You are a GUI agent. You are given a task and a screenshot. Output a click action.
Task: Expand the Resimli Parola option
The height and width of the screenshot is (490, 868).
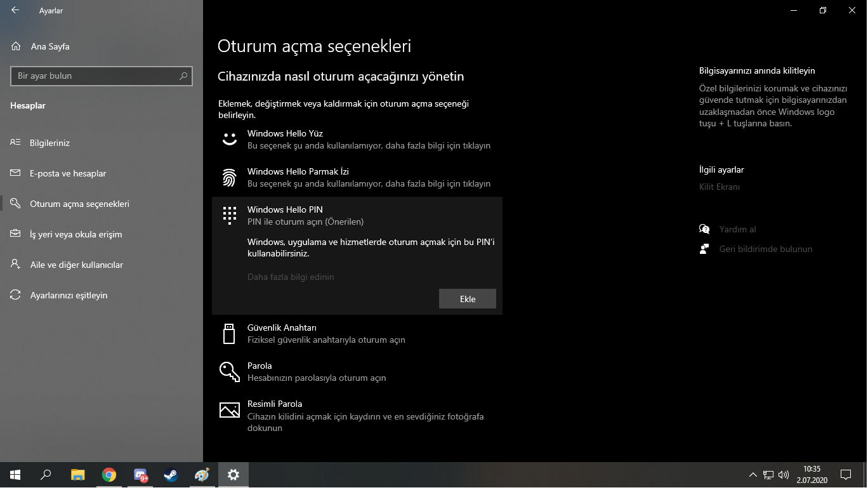(x=357, y=416)
